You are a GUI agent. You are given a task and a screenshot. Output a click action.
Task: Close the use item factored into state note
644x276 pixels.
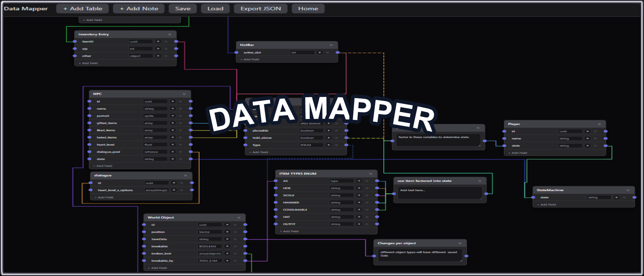pyautogui.click(x=480, y=181)
